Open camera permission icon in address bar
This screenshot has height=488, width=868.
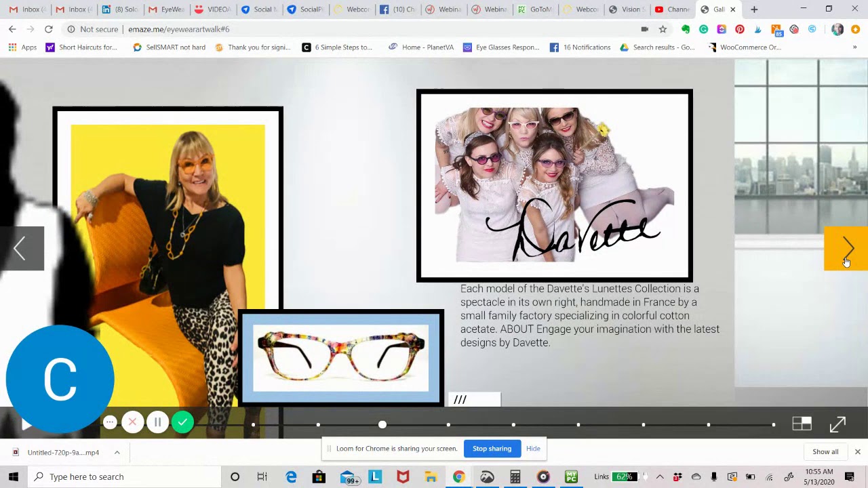644,29
